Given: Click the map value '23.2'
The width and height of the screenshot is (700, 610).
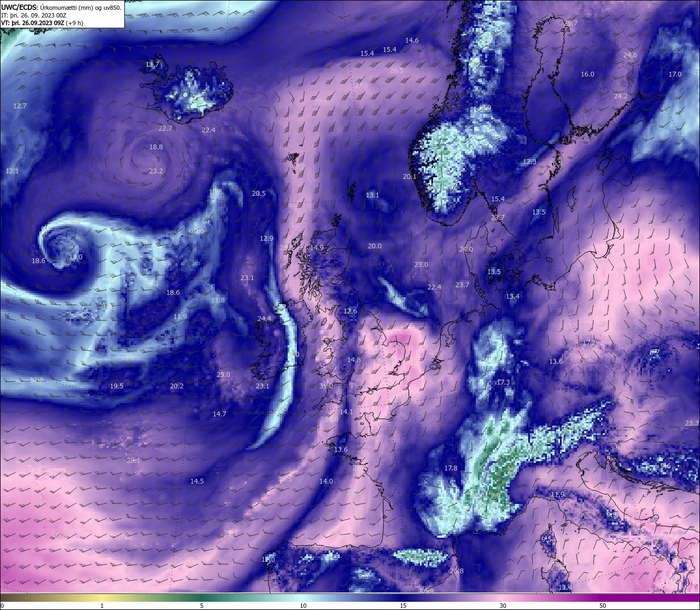Looking at the screenshot, I should pyautogui.click(x=156, y=171).
